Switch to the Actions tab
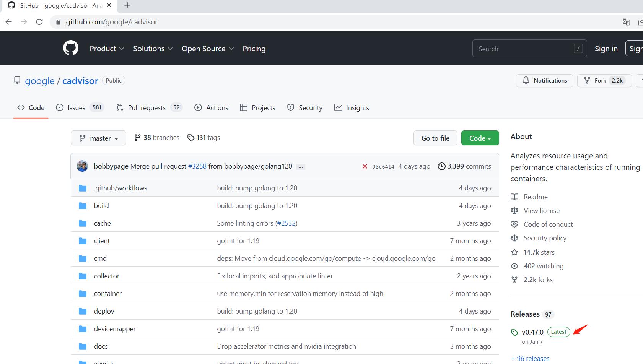Viewport: 643px width, 364px height. click(211, 108)
